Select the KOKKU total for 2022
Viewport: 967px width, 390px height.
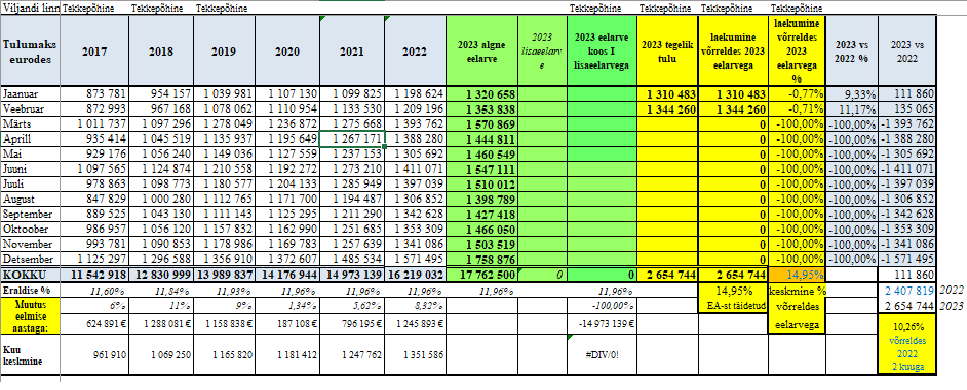[415, 275]
